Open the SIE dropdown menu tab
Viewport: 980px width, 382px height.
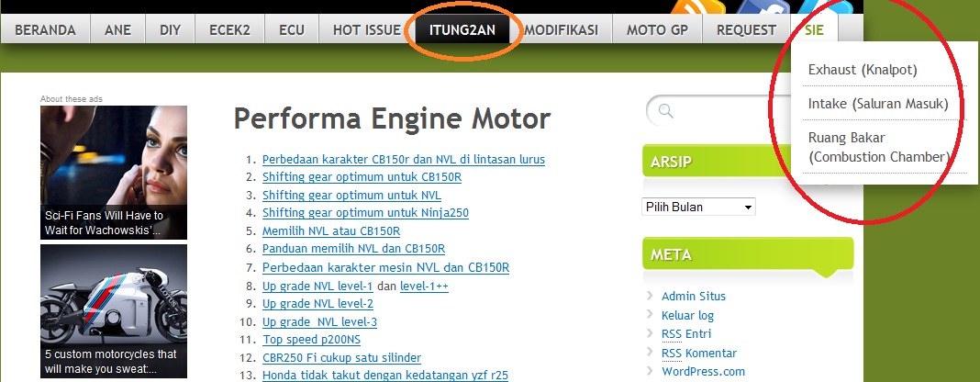[814, 29]
